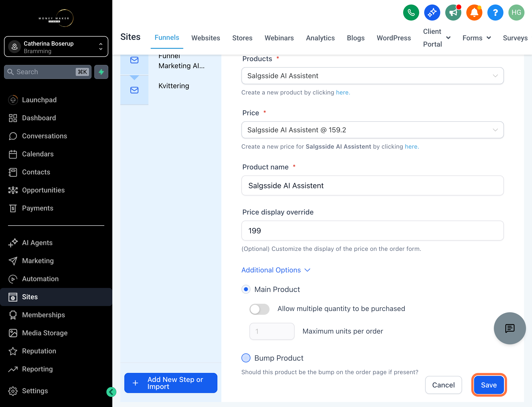Select the Main Product radio button
The height and width of the screenshot is (407, 532).
click(246, 289)
